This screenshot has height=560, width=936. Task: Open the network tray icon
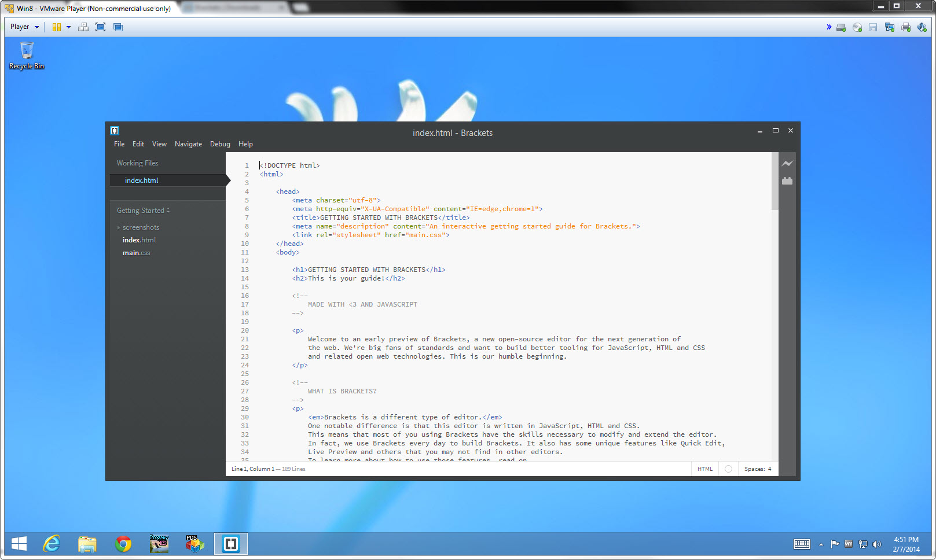point(863,544)
